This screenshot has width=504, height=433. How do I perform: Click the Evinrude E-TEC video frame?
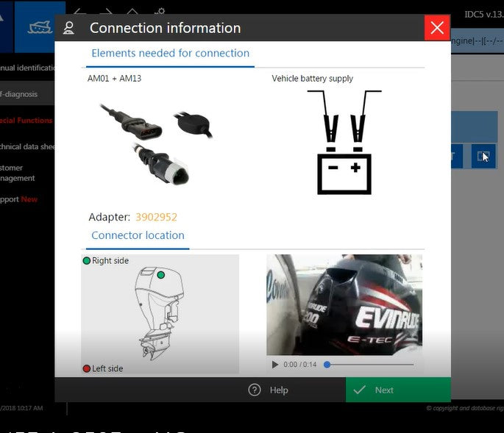[x=344, y=304]
